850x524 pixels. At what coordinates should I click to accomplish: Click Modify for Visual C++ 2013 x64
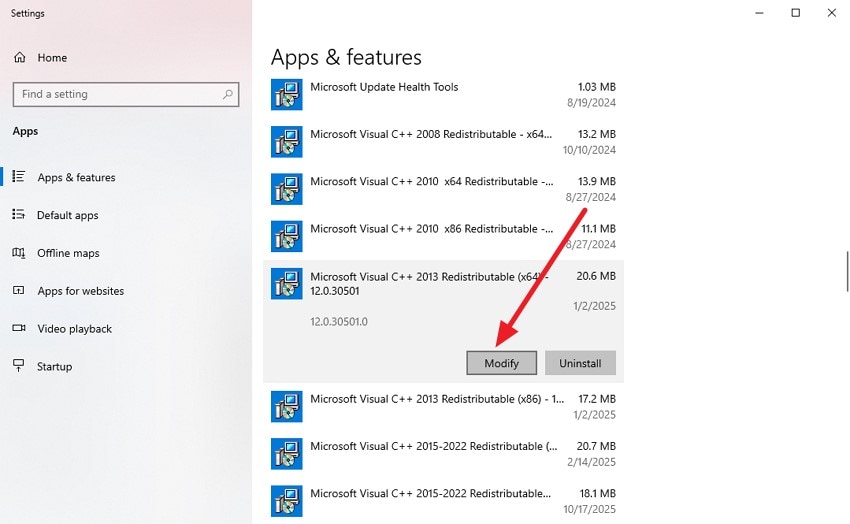501,363
